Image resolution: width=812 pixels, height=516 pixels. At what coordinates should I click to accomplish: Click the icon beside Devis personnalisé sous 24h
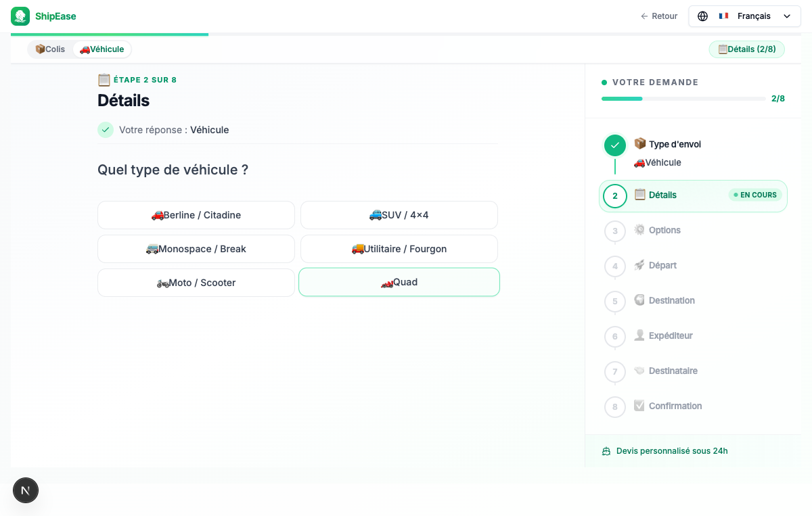pos(606,451)
